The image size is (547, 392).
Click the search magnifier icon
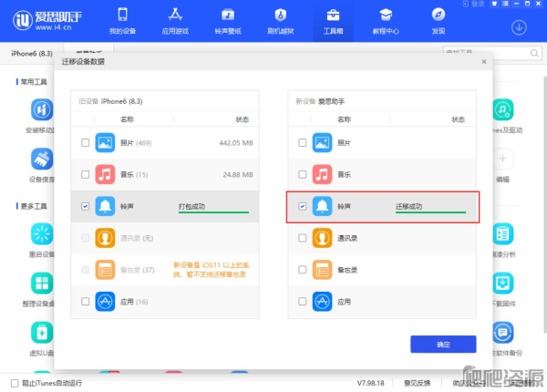pyautogui.click(x=534, y=53)
